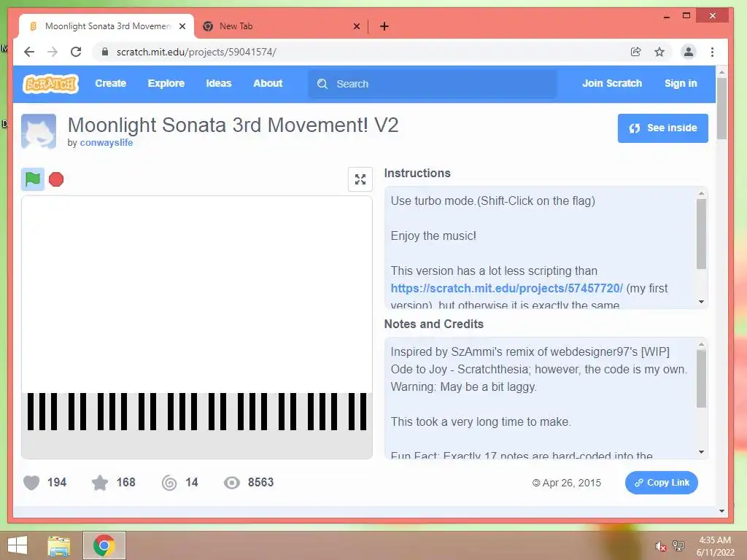The height and width of the screenshot is (560, 747).
Task: Open the projects/57457720 link
Action: pos(506,288)
